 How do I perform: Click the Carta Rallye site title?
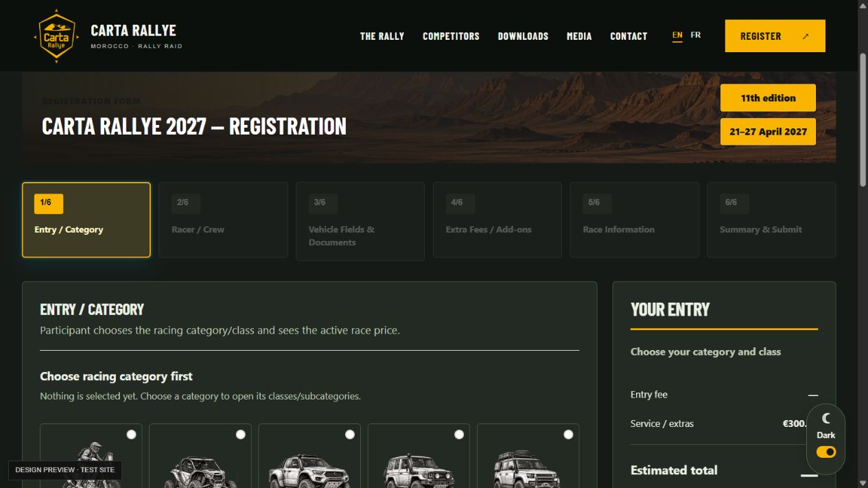[x=134, y=30]
